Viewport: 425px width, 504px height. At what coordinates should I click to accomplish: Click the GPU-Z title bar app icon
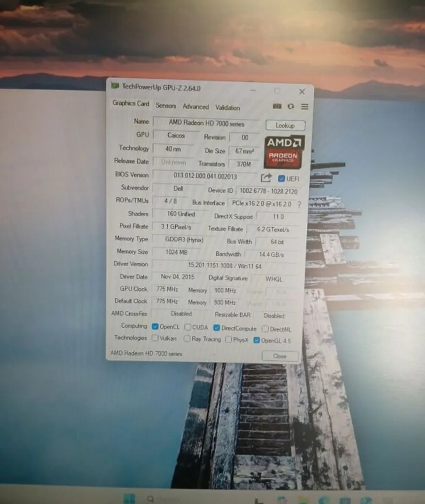(115, 86)
